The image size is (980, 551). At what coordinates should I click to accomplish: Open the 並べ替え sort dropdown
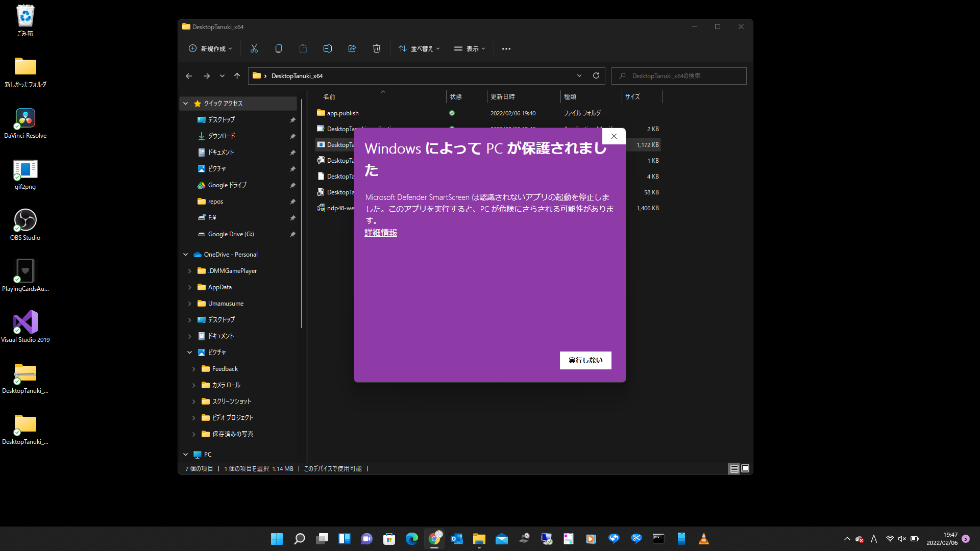(419, 48)
